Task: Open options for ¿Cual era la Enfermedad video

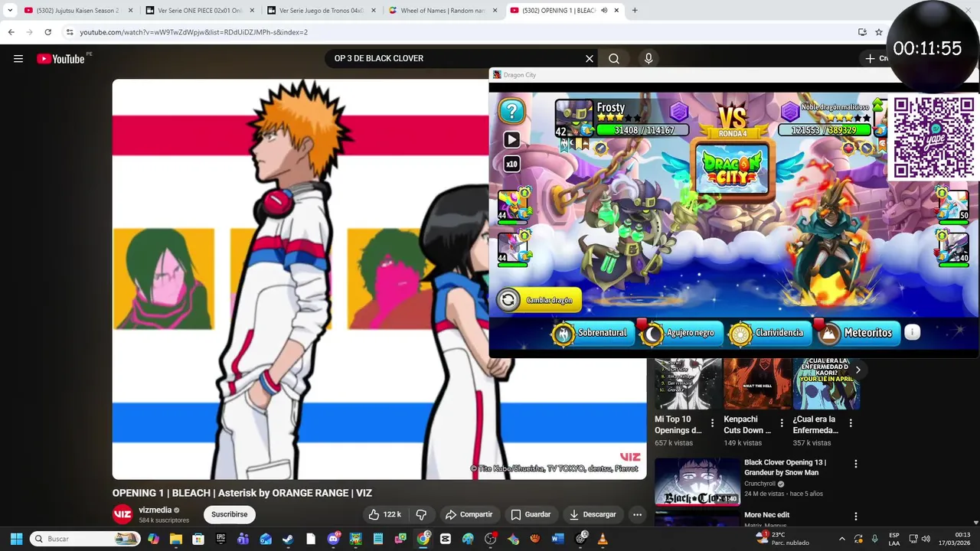Action: [x=851, y=422]
